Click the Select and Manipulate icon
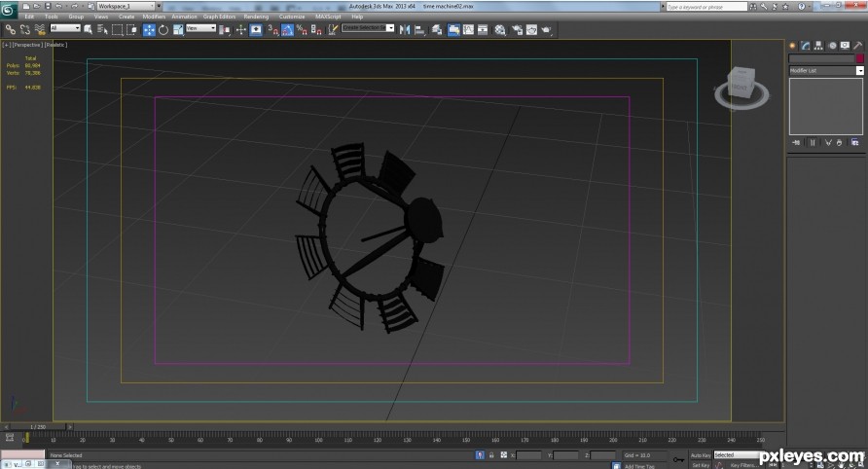This screenshot has width=868, height=469. coord(240,30)
